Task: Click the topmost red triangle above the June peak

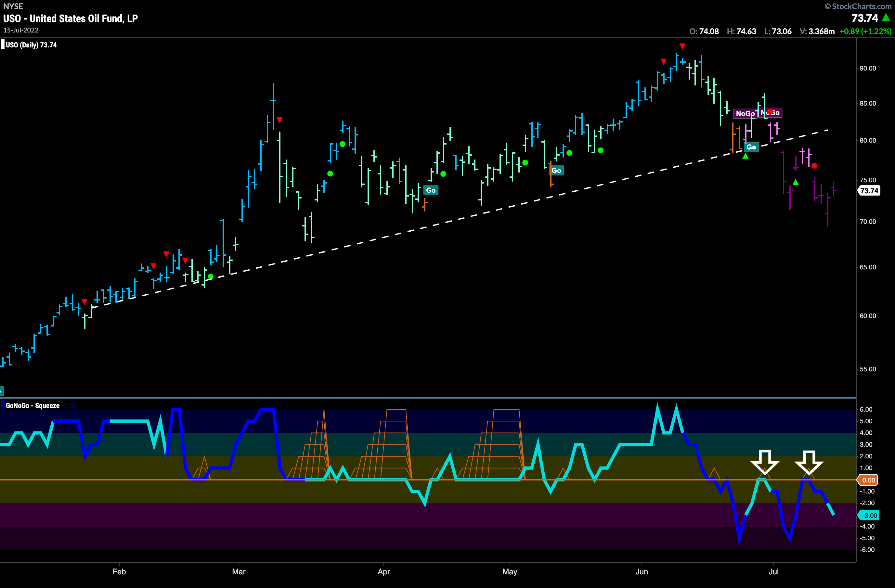Action: [682, 46]
